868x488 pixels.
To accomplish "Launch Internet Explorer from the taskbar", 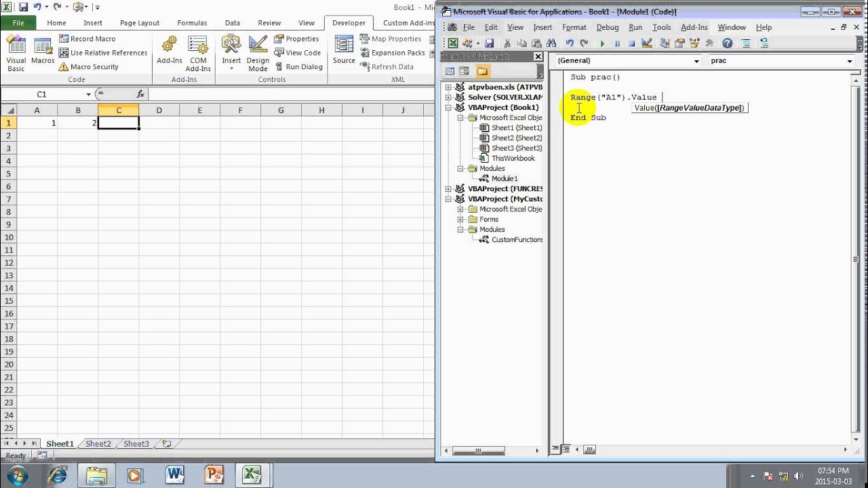I will coord(58,475).
